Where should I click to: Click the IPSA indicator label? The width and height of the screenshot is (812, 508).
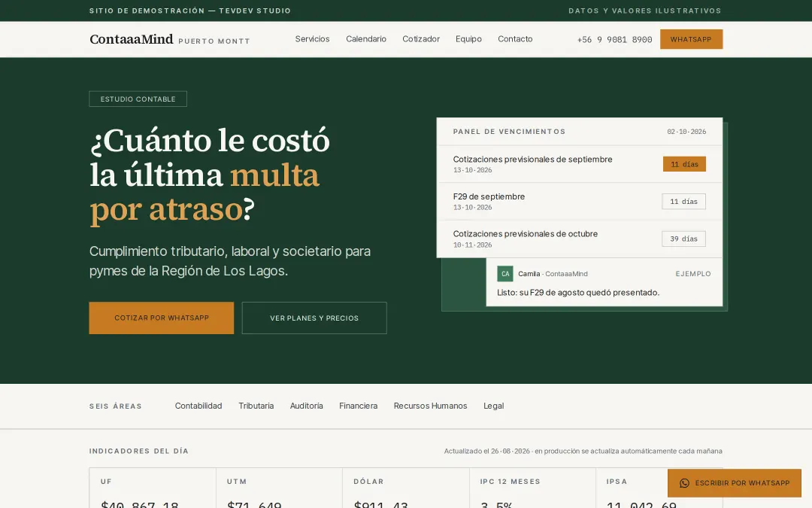coord(617,482)
